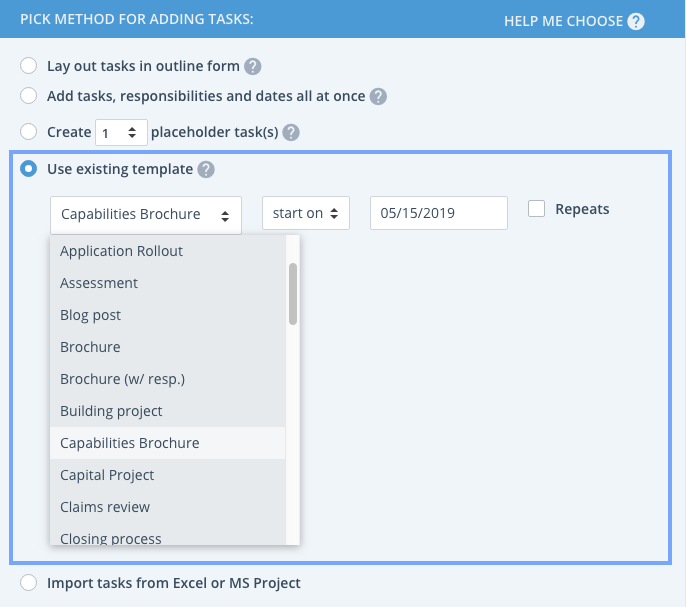
Task: Pick Application Rollout from template list
Action: click(121, 251)
